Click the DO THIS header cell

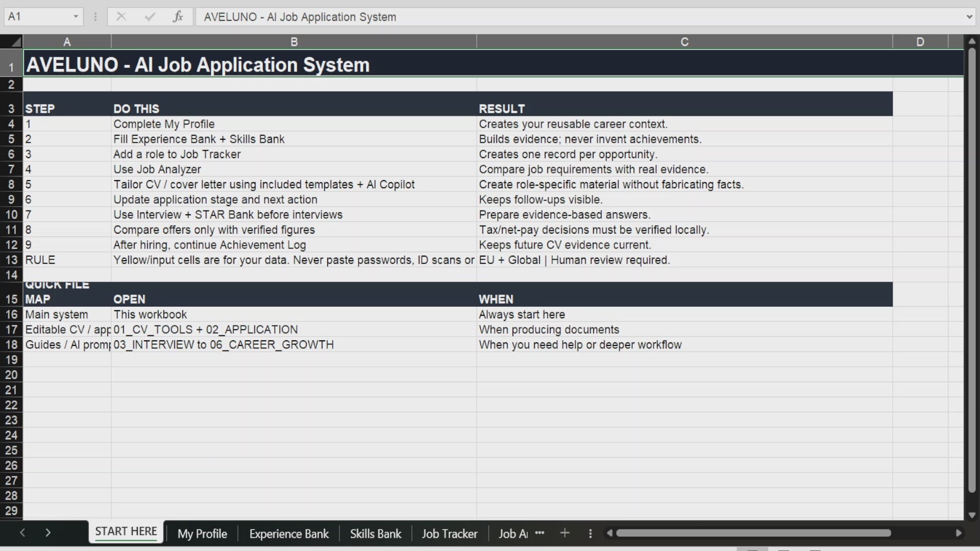(x=294, y=104)
